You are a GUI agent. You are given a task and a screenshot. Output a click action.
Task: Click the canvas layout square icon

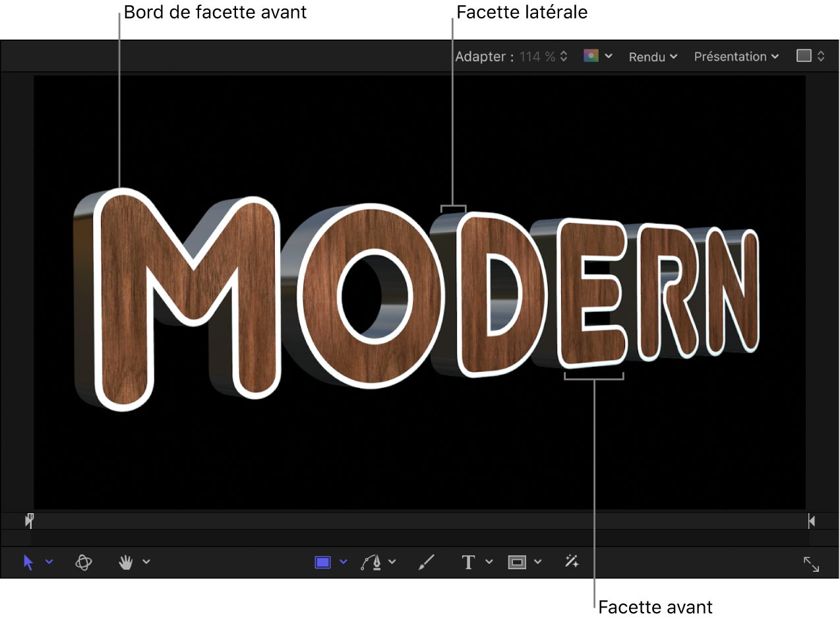coord(804,56)
